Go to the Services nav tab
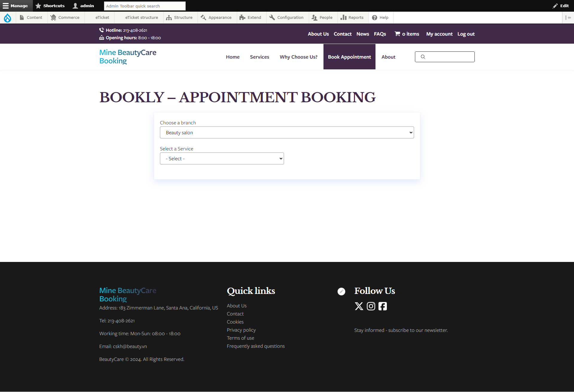This screenshot has height=392, width=574. click(x=259, y=57)
